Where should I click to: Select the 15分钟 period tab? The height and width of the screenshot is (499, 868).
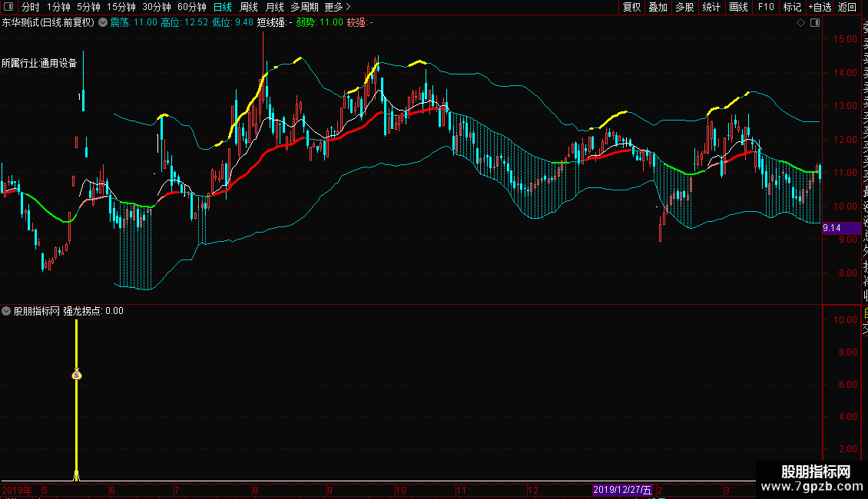click(121, 7)
